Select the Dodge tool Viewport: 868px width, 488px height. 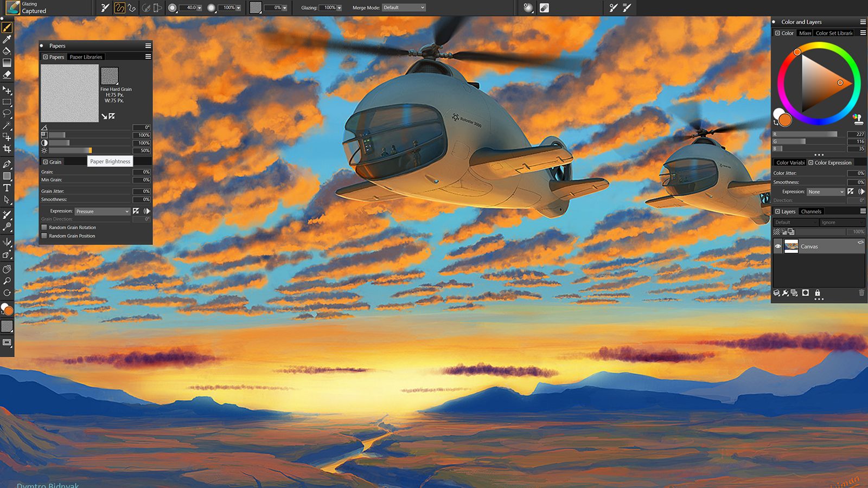(x=7, y=227)
